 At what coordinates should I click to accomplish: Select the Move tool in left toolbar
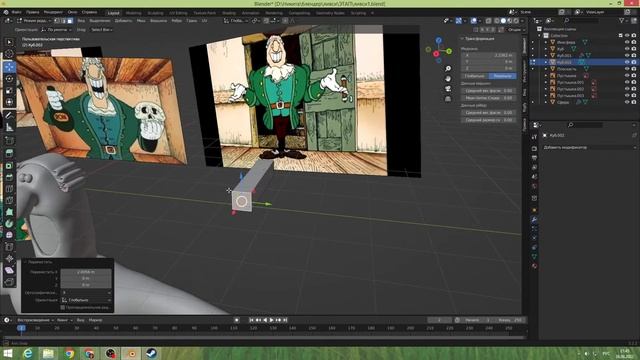(x=9, y=67)
